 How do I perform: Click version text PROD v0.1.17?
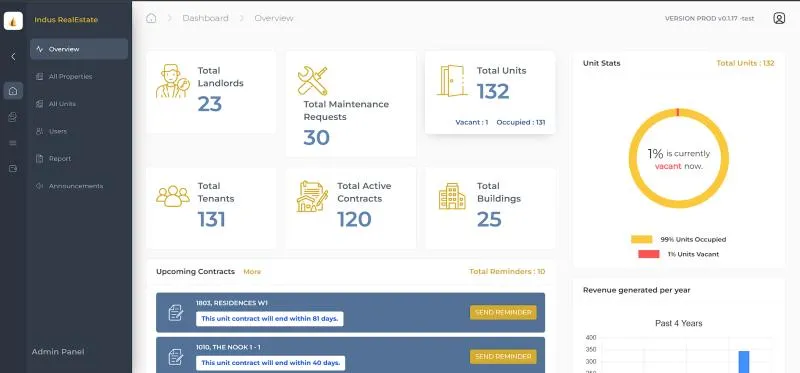[709, 18]
